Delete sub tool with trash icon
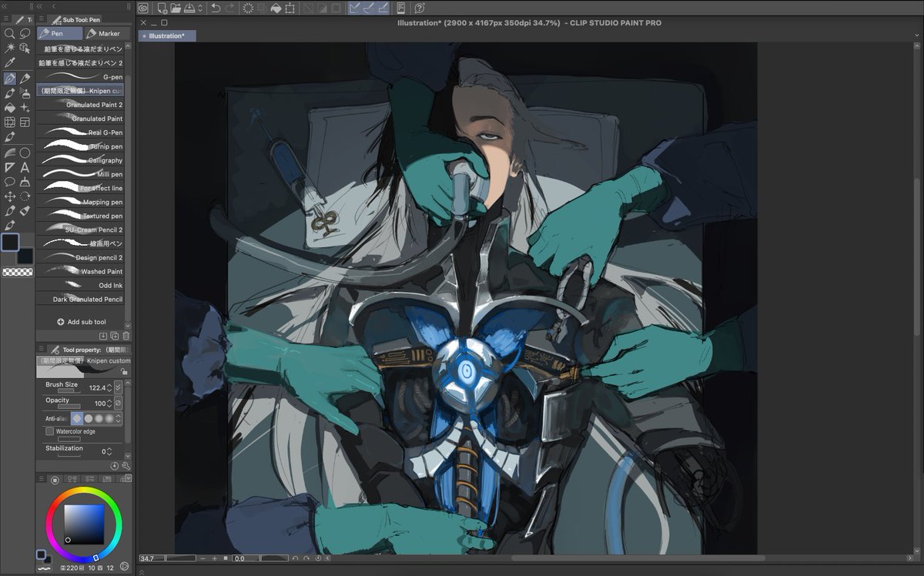 [x=126, y=336]
